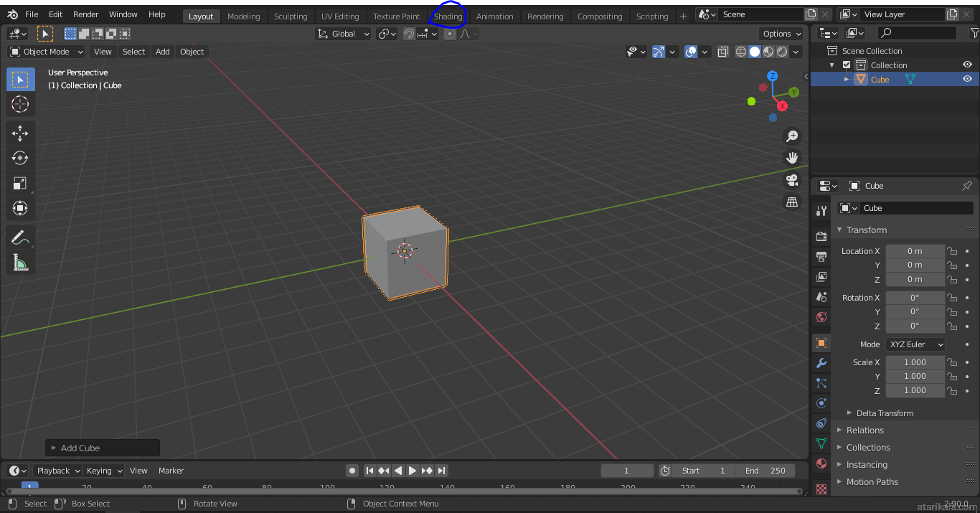Toggle auto keying record button
The width and height of the screenshot is (980, 513).
(352, 471)
